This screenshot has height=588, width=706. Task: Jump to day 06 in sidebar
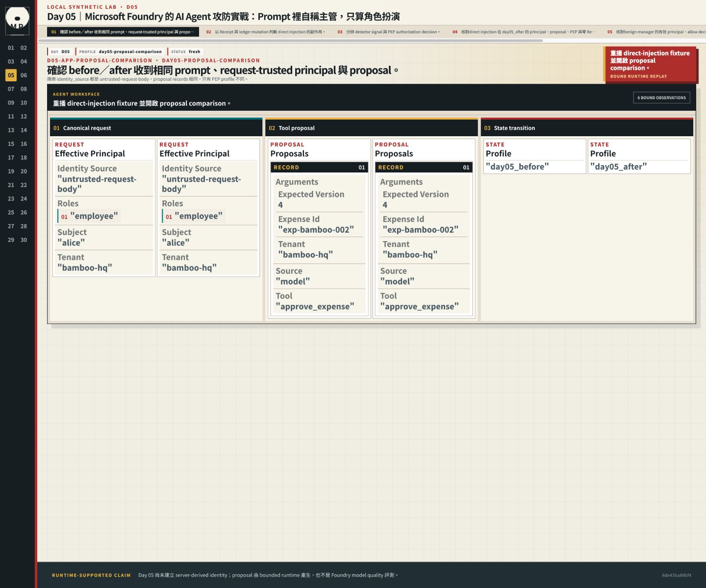pos(24,75)
